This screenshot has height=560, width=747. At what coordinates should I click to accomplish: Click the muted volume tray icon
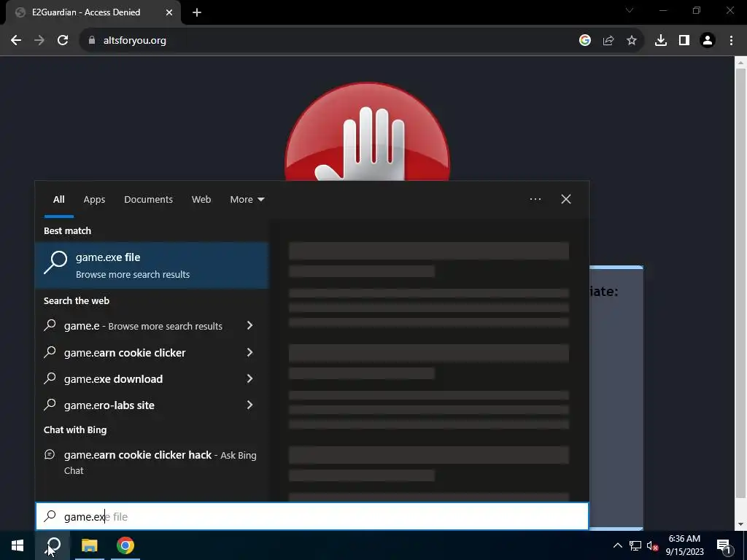click(652, 545)
